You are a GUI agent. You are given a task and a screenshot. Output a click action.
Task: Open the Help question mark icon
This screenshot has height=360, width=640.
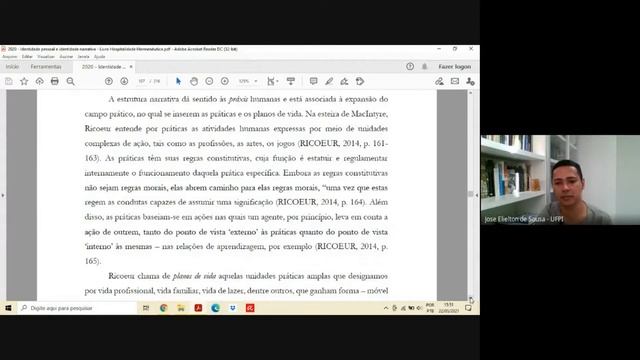(x=410, y=67)
